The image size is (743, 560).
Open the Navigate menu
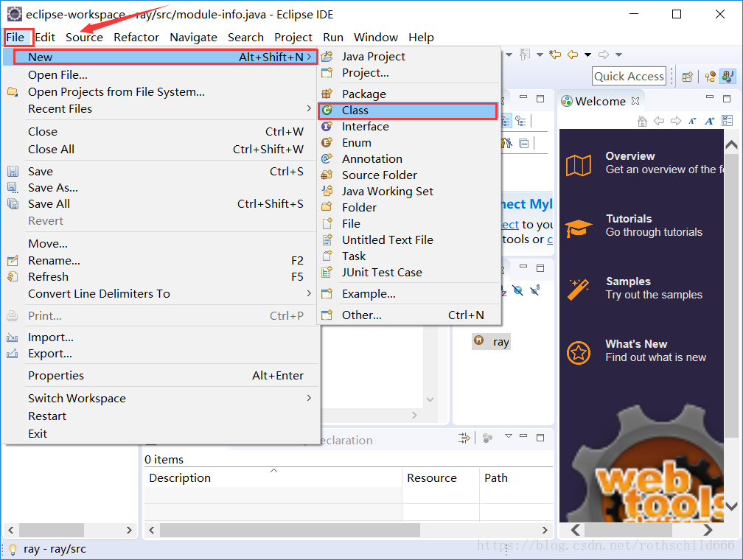click(193, 37)
